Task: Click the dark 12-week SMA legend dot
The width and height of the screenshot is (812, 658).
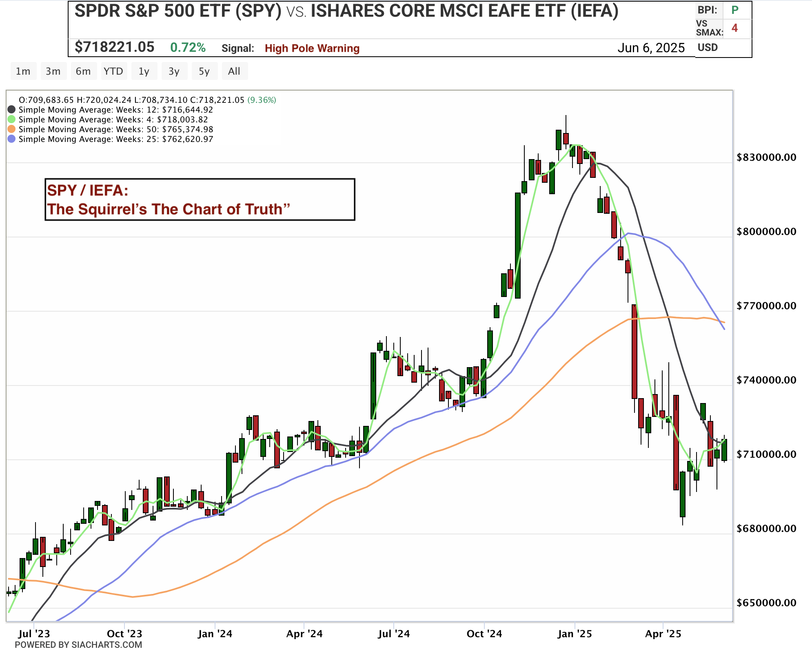Action: click(x=11, y=110)
